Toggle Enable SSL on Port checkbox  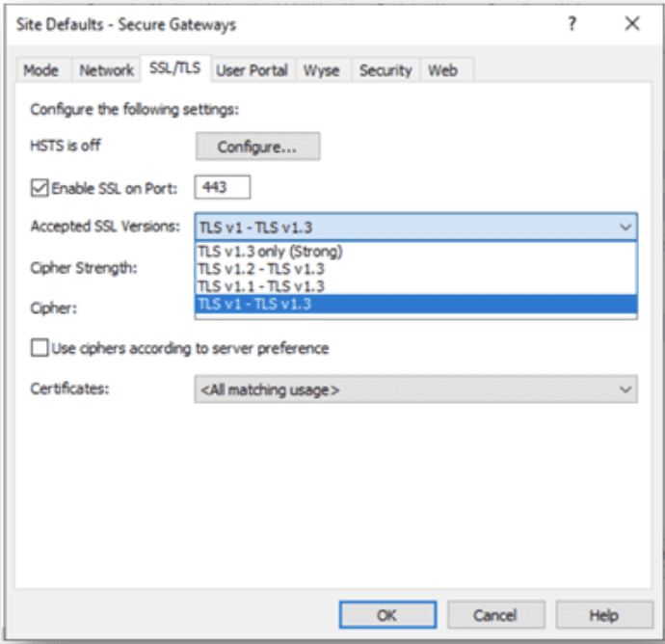[x=40, y=188]
